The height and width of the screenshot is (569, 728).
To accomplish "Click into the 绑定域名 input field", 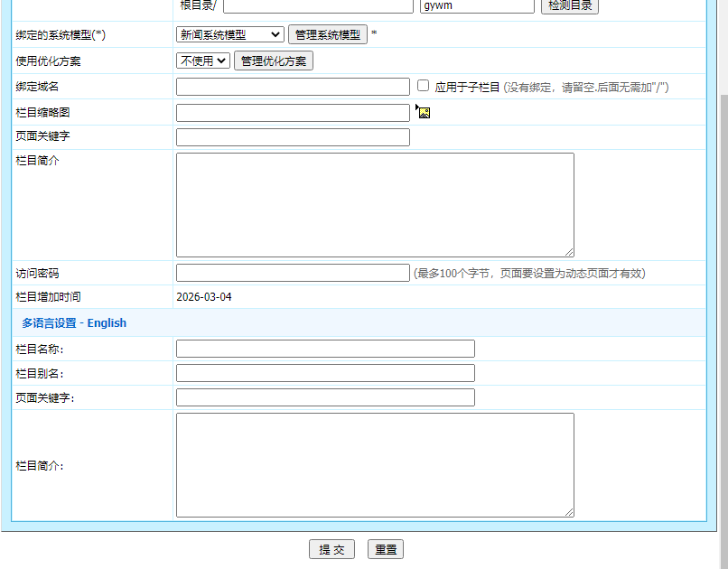I will point(293,86).
